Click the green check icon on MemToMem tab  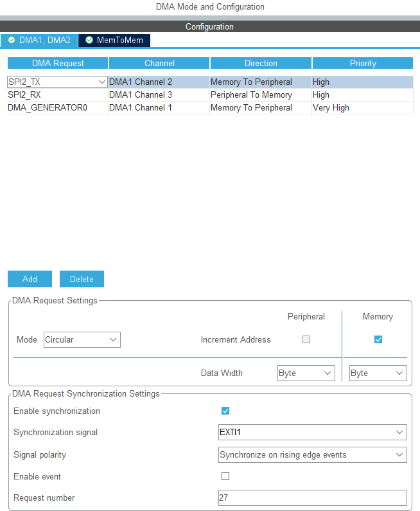(89, 40)
